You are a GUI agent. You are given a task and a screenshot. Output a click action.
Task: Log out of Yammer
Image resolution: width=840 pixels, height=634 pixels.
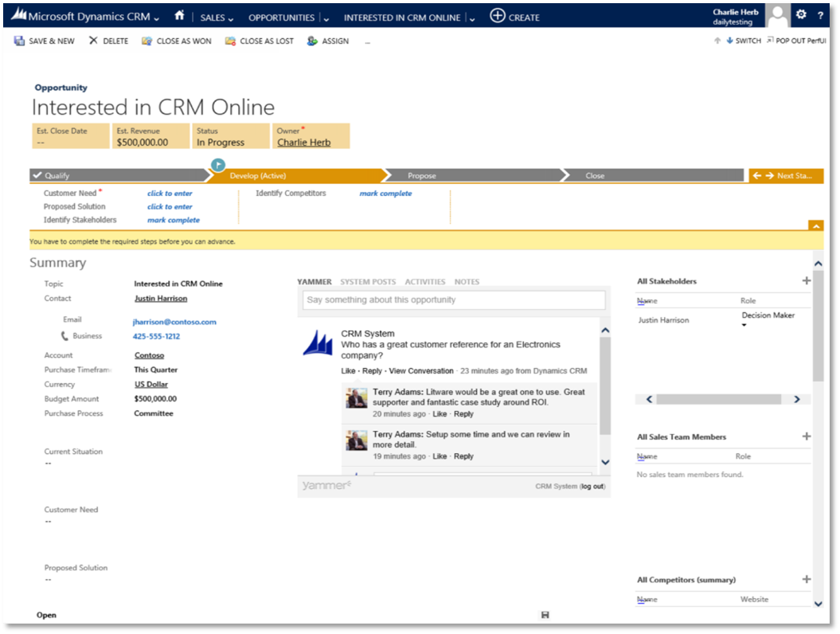pyautogui.click(x=592, y=486)
